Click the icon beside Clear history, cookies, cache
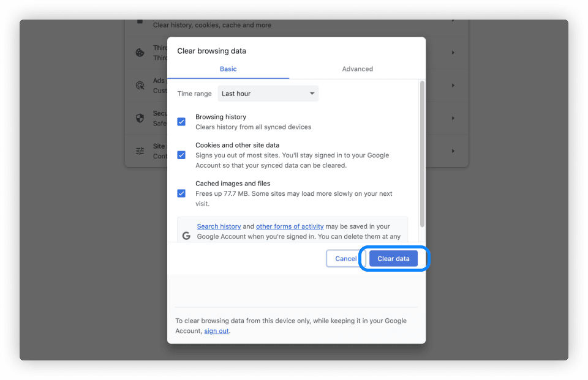The image size is (588, 380). pos(141,23)
